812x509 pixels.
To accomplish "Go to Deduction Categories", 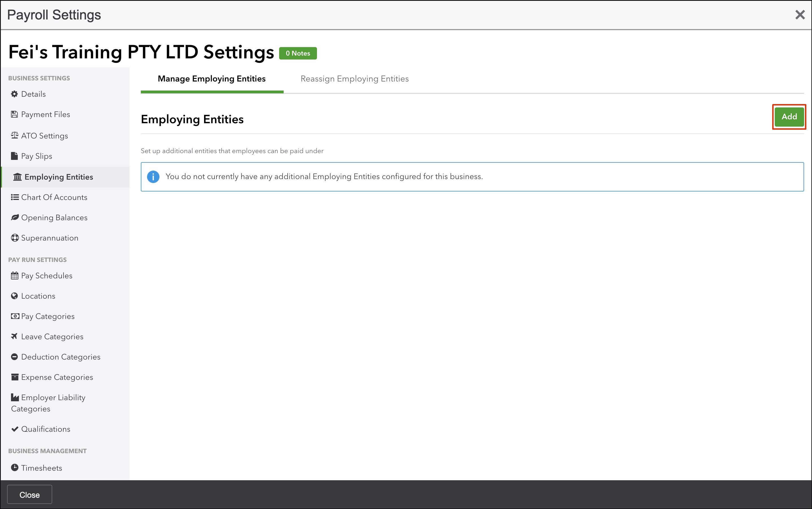I will (x=61, y=357).
